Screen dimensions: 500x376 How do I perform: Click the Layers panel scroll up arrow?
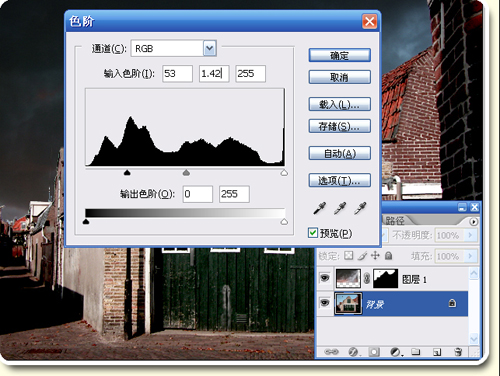[474, 274]
